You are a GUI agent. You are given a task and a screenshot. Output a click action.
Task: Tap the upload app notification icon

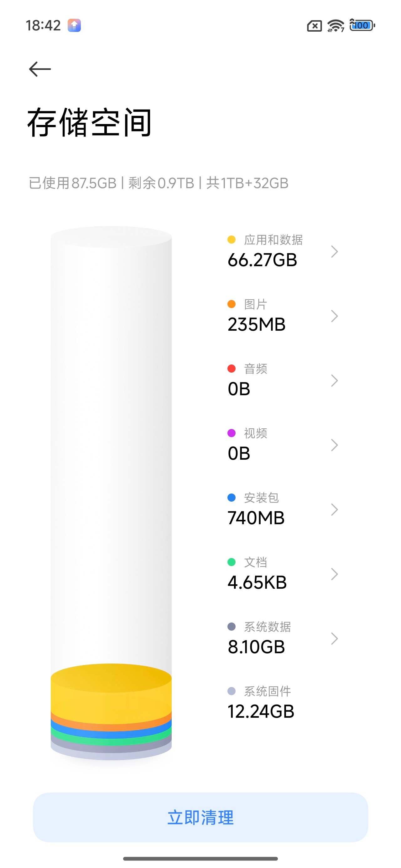coord(74,25)
